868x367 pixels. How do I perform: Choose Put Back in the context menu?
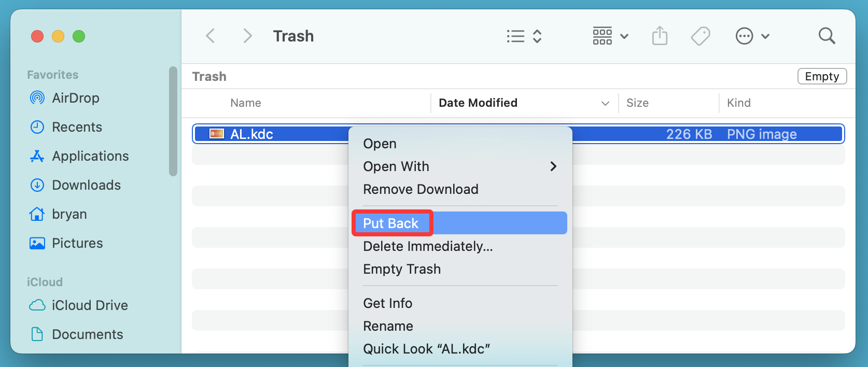460,223
